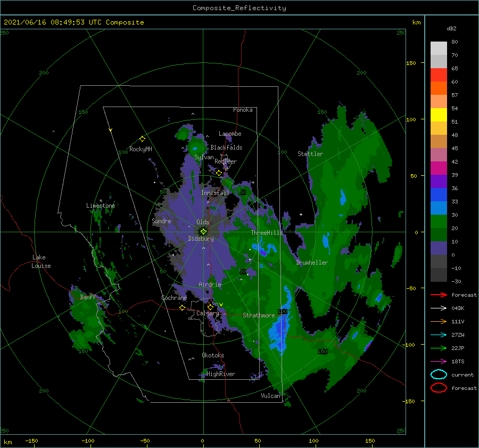The width and height of the screenshot is (479, 448).
Task: Click the white 04DK arrow icon
Action: pos(439,308)
